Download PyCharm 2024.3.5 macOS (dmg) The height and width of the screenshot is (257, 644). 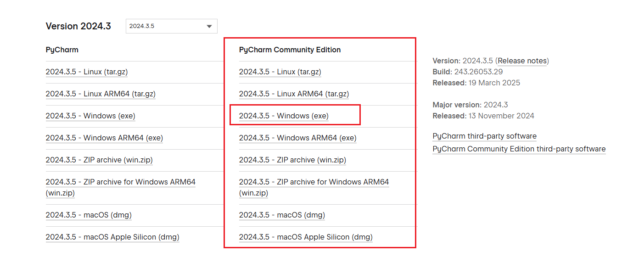[x=89, y=215]
